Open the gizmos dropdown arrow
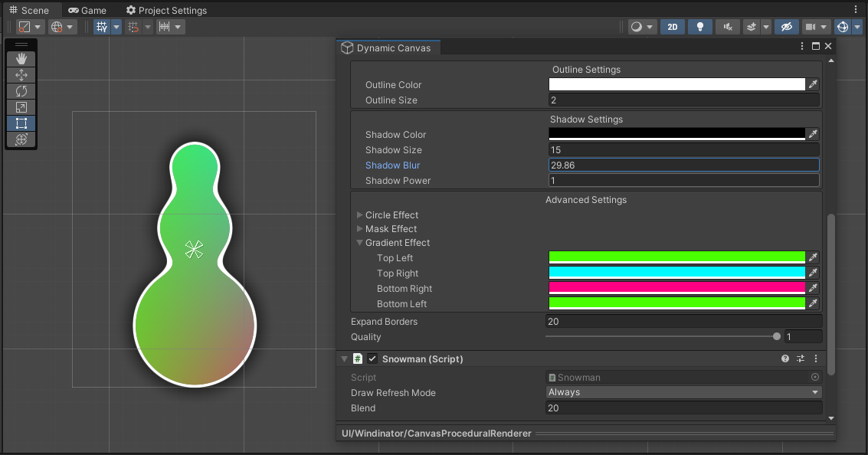Screen dimensions: 868x455 (857, 27)
